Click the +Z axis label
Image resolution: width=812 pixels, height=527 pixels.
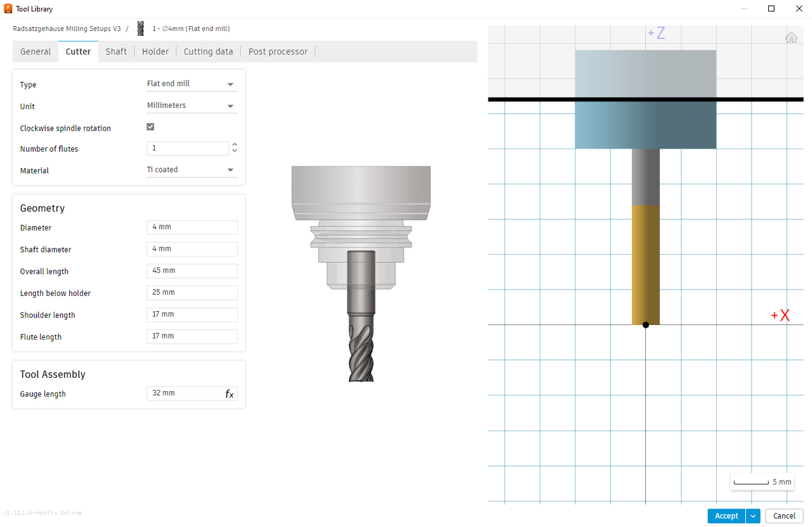pyautogui.click(x=656, y=33)
